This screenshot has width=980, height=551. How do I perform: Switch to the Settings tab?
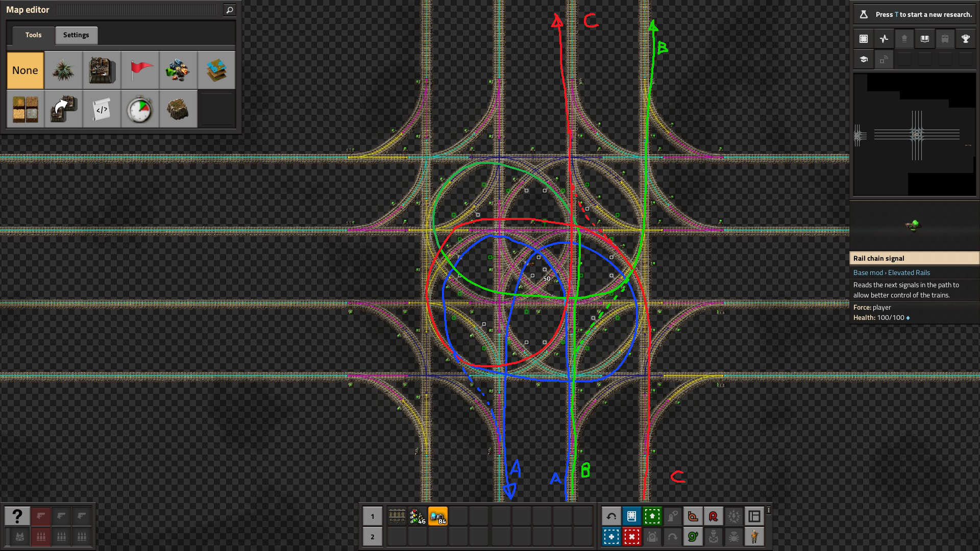pyautogui.click(x=76, y=35)
